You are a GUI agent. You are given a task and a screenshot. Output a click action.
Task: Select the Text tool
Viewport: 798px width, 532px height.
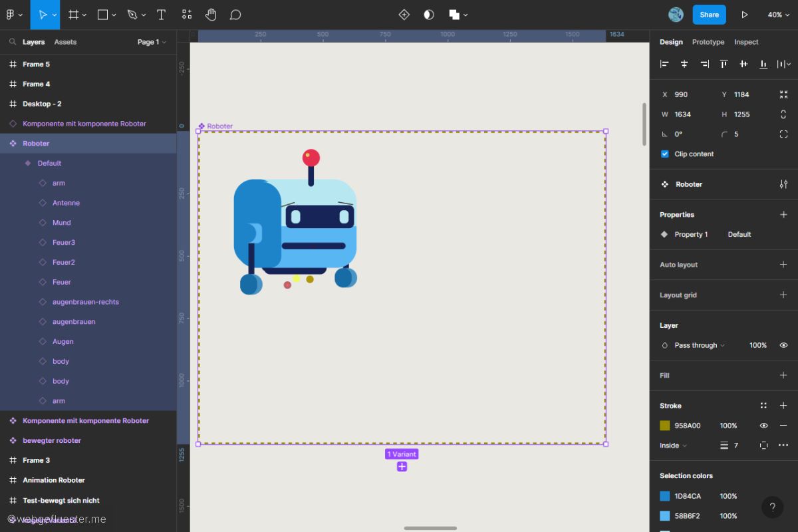(161, 15)
